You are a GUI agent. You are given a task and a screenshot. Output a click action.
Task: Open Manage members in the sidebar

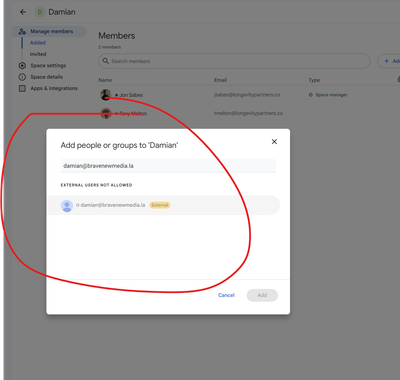point(49,31)
